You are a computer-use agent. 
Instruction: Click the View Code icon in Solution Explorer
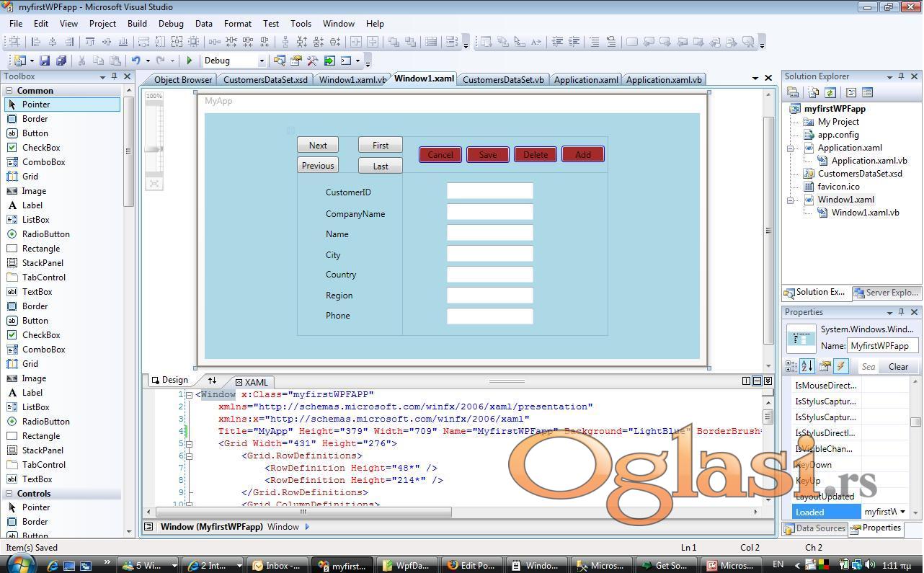tap(850, 92)
